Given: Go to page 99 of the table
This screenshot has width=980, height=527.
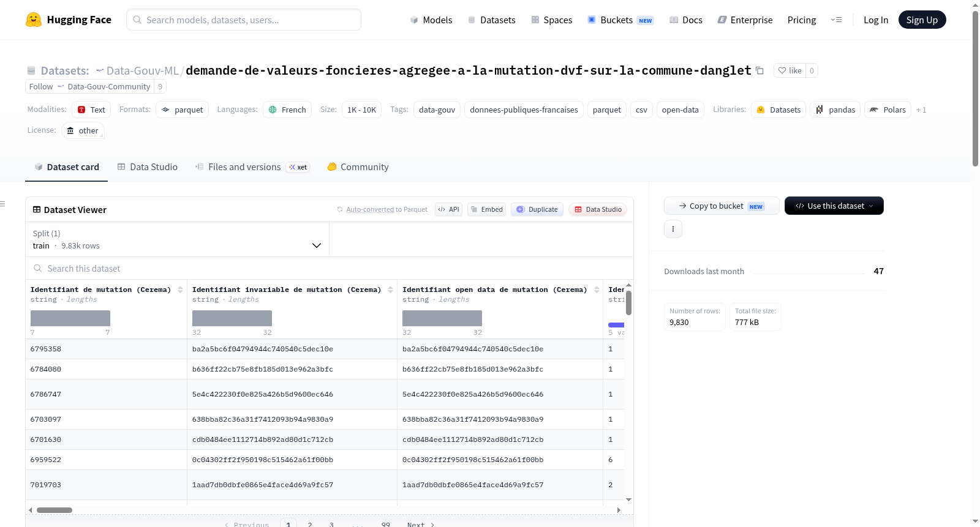Looking at the screenshot, I should pyautogui.click(x=385, y=525).
